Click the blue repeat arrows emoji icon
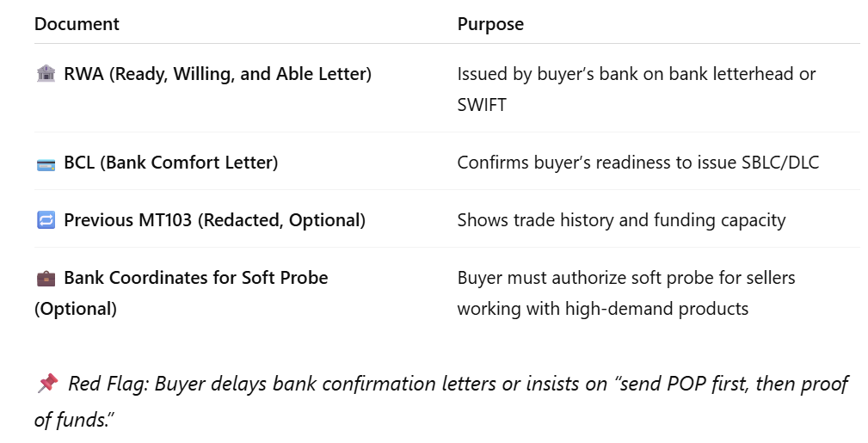Image resolution: width=868 pixels, height=443 pixels. click(46, 220)
